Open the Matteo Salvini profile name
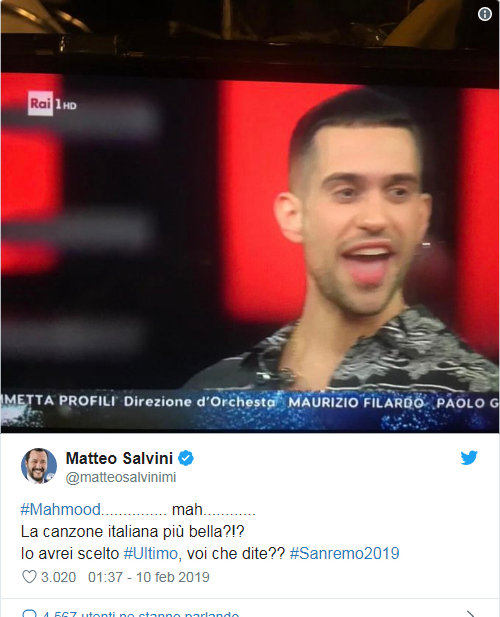 tap(119, 458)
